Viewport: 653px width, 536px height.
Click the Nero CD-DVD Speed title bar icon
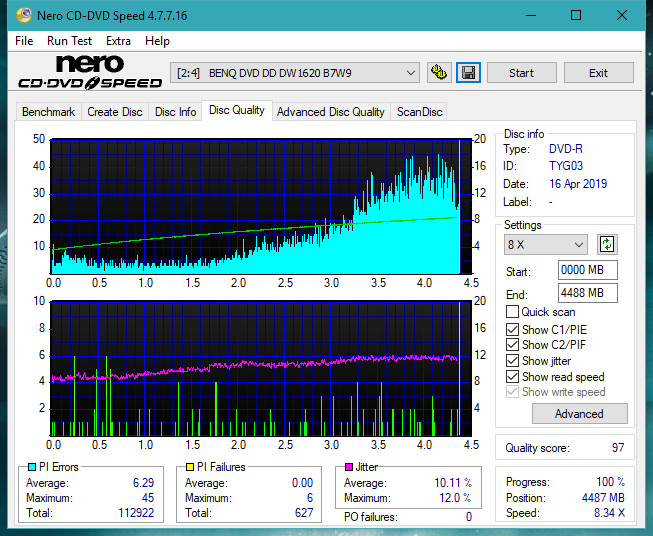click(23, 15)
